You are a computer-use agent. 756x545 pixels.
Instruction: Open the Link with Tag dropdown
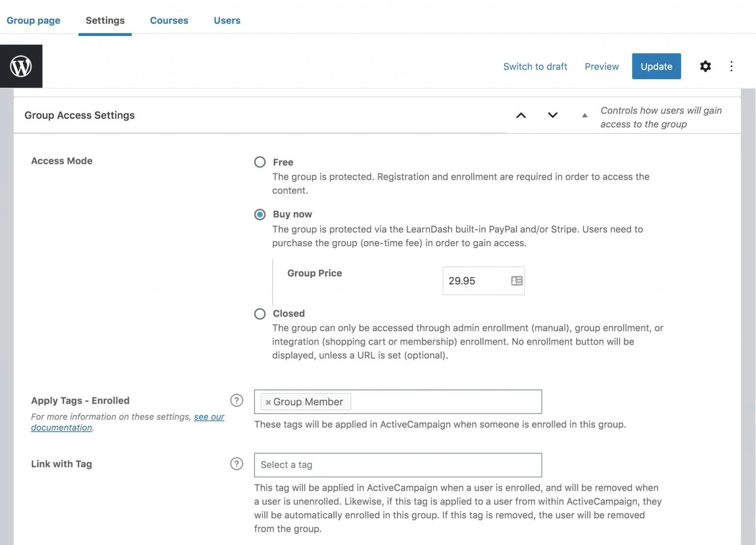398,465
